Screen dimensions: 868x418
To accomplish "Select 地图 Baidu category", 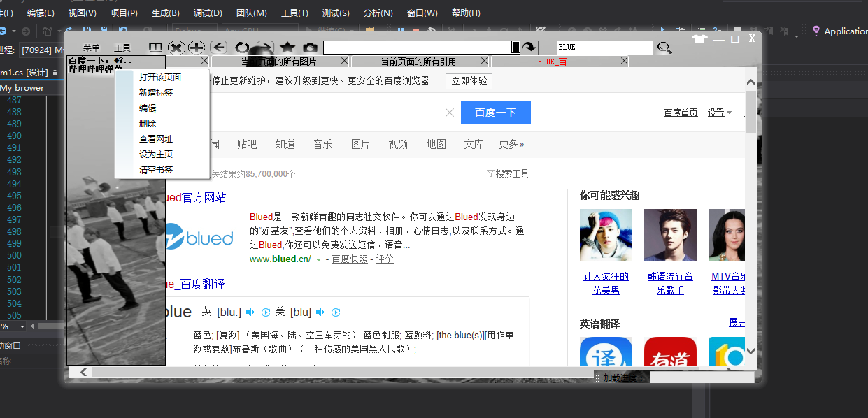I will tap(436, 144).
